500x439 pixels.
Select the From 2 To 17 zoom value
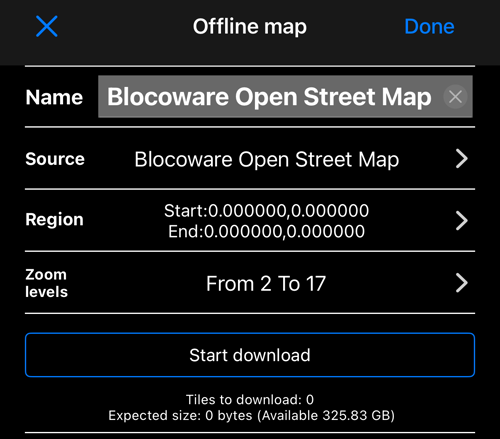click(266, 284)
